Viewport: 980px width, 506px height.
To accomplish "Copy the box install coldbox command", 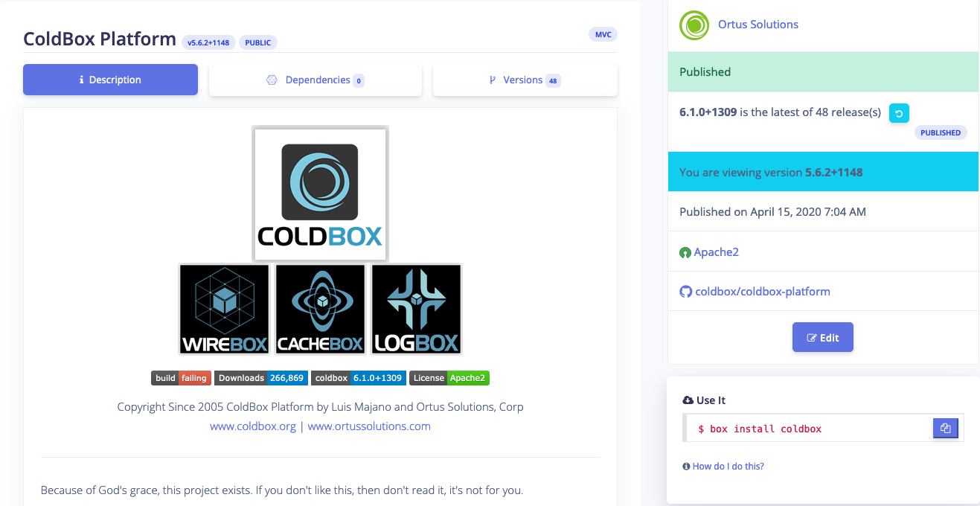I will tap(945, 429).
